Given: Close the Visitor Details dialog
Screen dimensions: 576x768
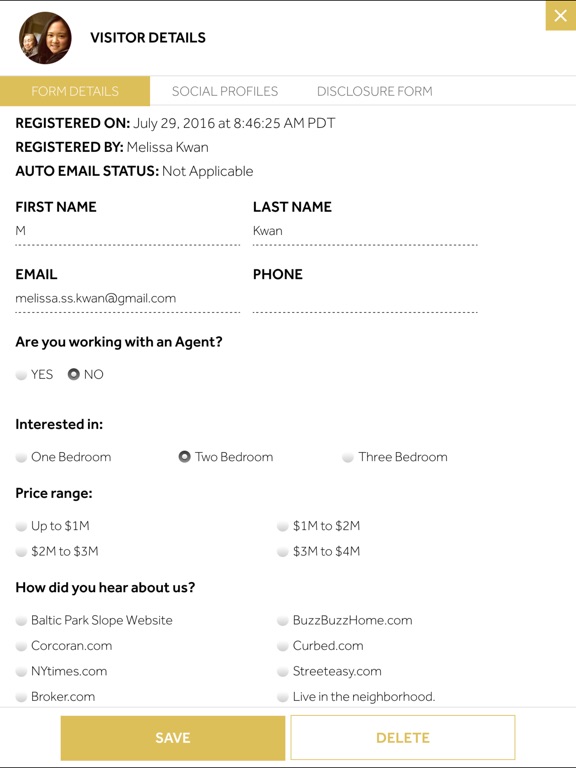Looking at the screenshot, I should (561, 16).
